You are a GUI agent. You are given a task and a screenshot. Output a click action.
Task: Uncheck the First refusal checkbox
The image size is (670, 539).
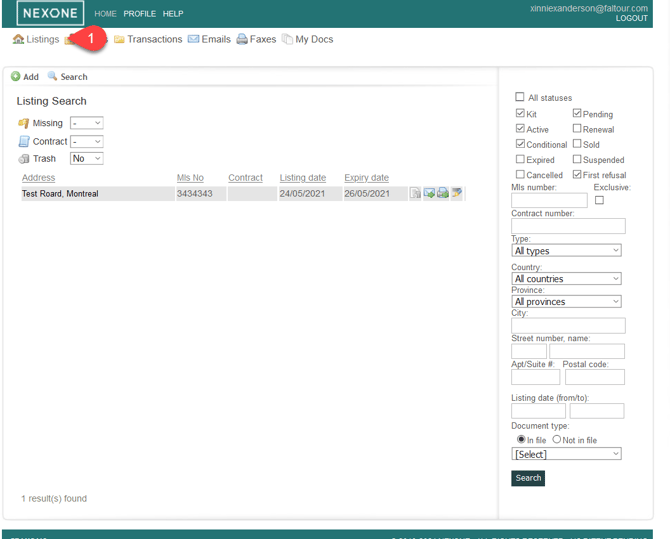(577, 174)
